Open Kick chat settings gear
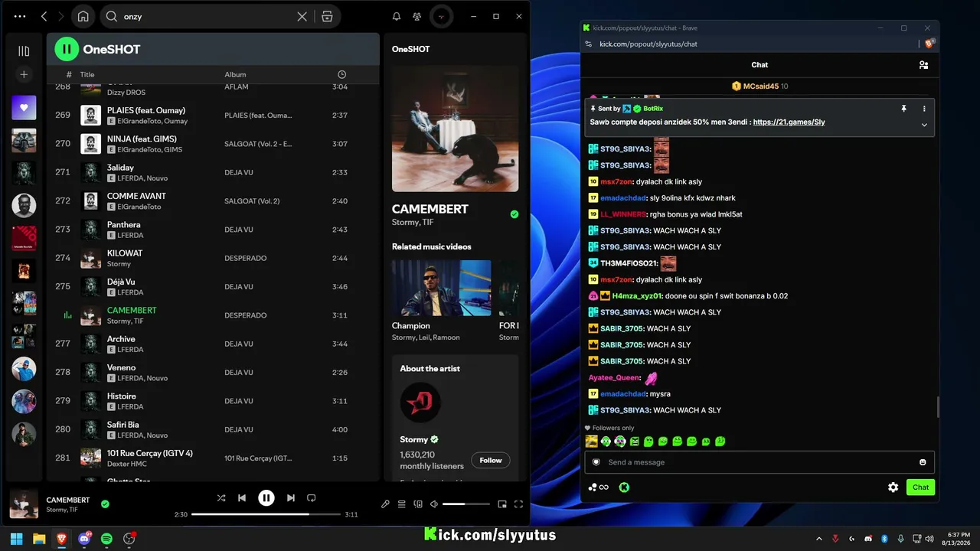 pos(893,487)
